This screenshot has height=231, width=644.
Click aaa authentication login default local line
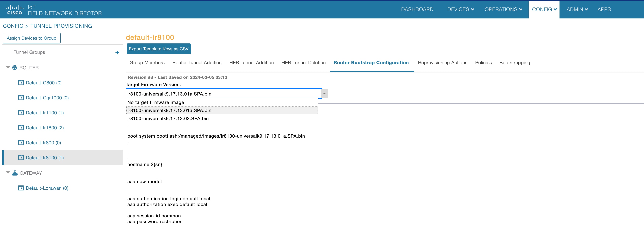(x=169, y=199)
